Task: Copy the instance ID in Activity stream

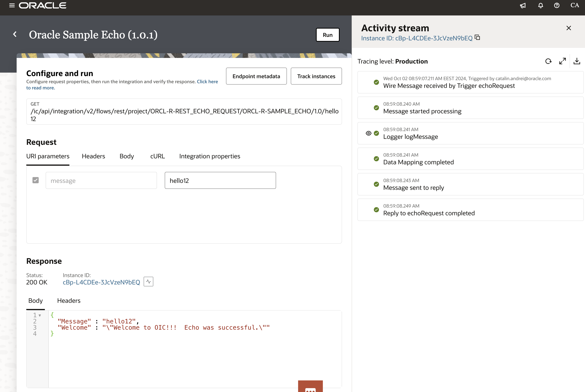Action: pyautogui.click(x=477, y=37)
